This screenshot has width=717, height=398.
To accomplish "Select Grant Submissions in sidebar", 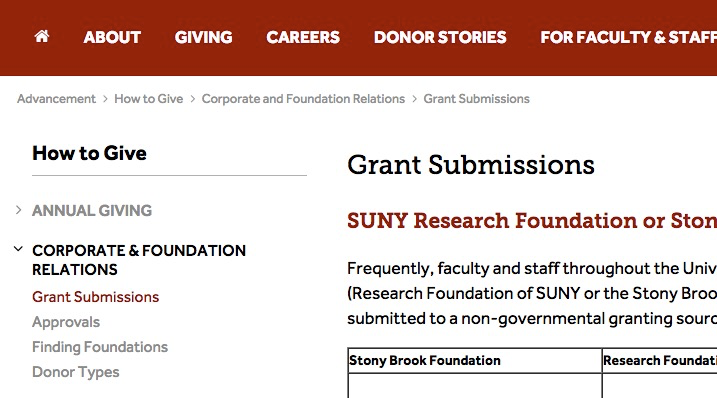I will pos(96,297).
